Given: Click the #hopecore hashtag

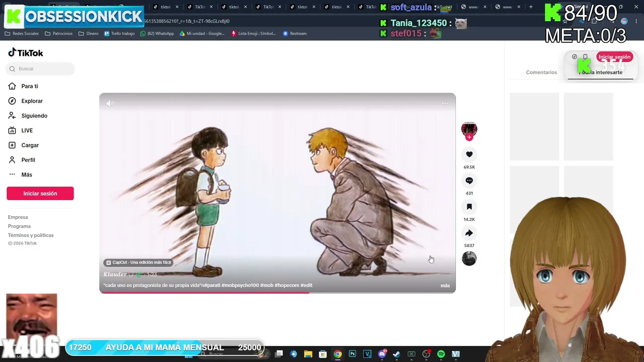Looking at the screenshot, I should [287, 286].
